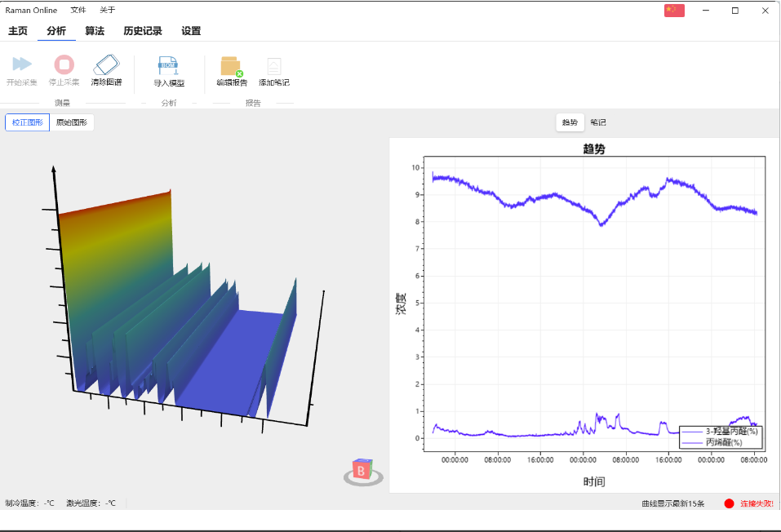Click the 丙烯醛(%) legend entry

[723, 442]
